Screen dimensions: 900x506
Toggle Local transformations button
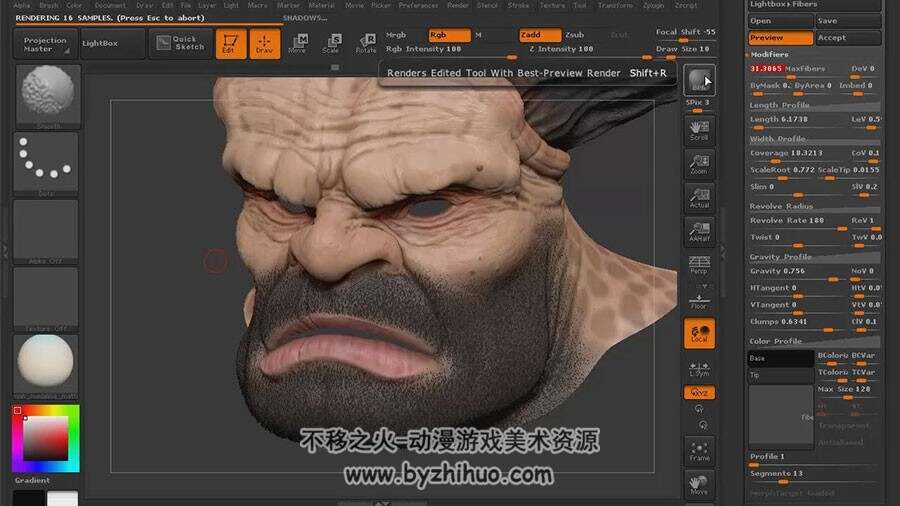pos(699,333)
